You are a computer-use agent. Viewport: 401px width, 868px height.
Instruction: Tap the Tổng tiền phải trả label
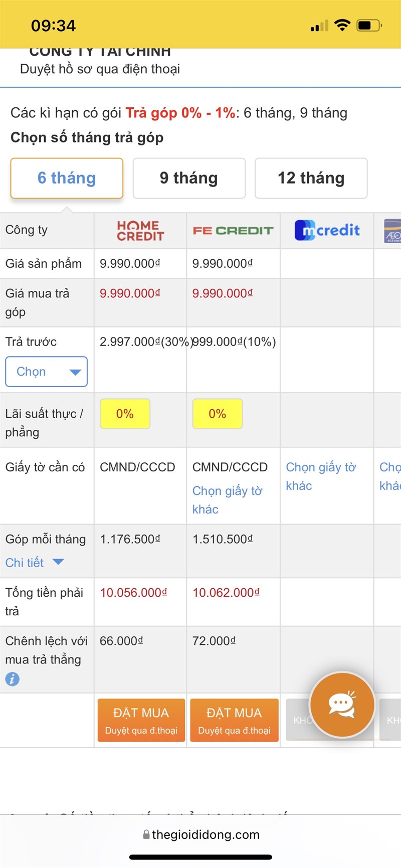click(x=44, y=602)
